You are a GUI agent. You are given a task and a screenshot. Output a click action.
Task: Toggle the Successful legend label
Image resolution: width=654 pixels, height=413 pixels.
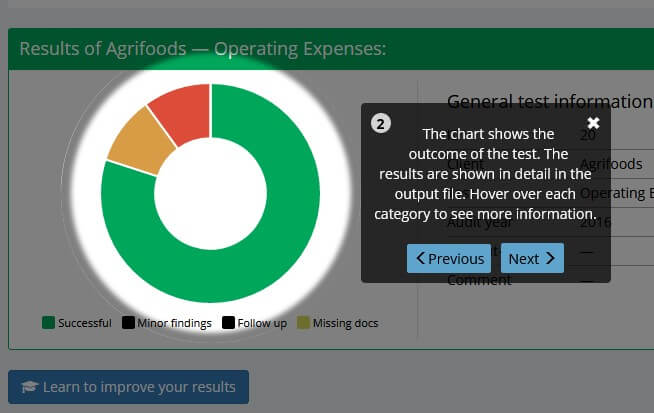[x=85, y=323]
